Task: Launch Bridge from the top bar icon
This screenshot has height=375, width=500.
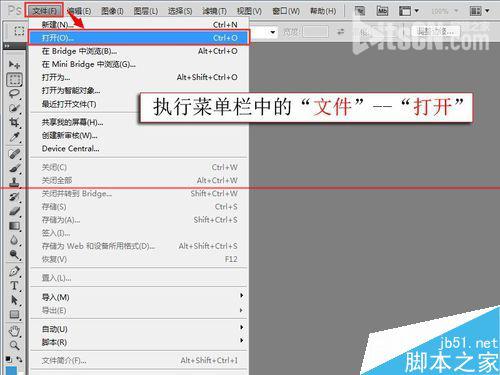Action: [360, 11]
